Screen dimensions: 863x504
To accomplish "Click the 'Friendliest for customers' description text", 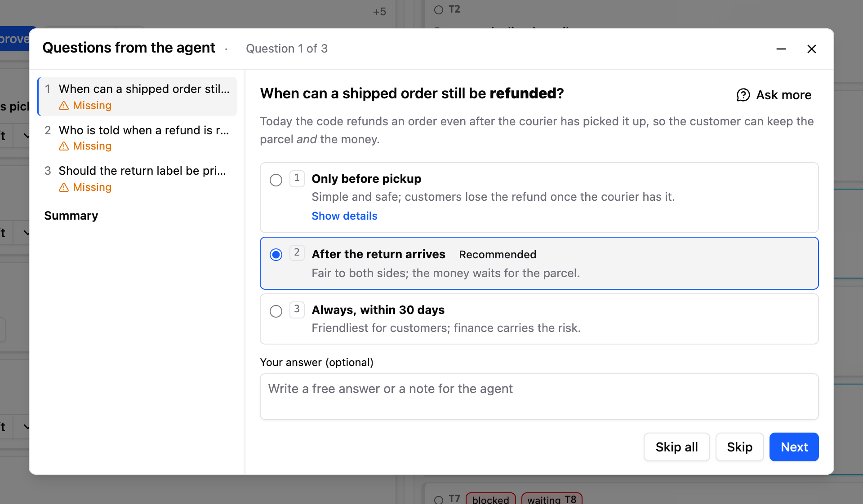I will (446, 328).
